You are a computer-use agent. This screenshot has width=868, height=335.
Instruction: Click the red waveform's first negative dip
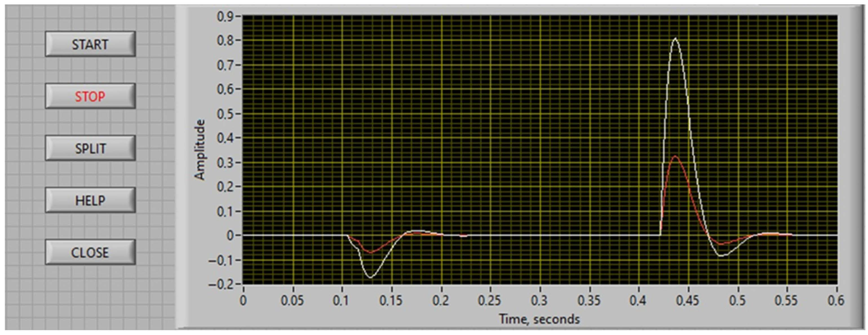click(370, 252)
